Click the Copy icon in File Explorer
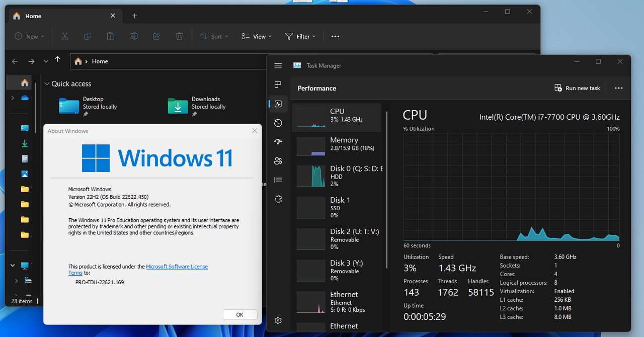Screen dimensions: 644x337 88,36
